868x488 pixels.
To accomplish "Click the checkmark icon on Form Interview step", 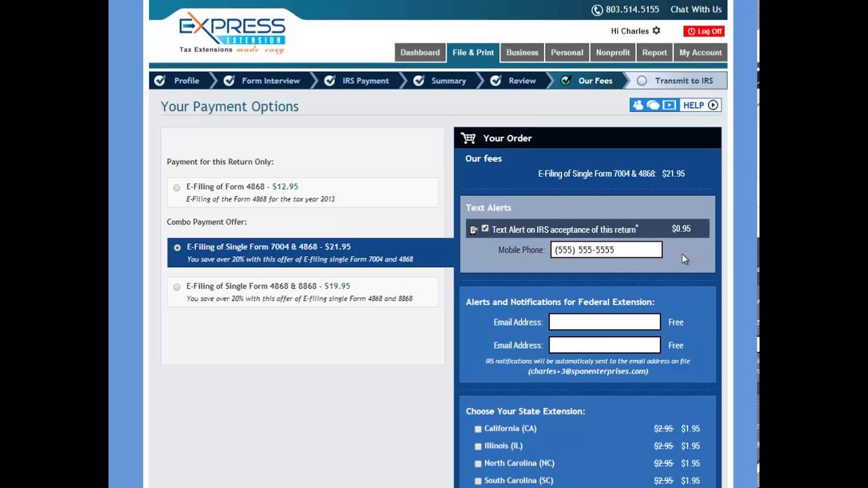I will [229, 81].
